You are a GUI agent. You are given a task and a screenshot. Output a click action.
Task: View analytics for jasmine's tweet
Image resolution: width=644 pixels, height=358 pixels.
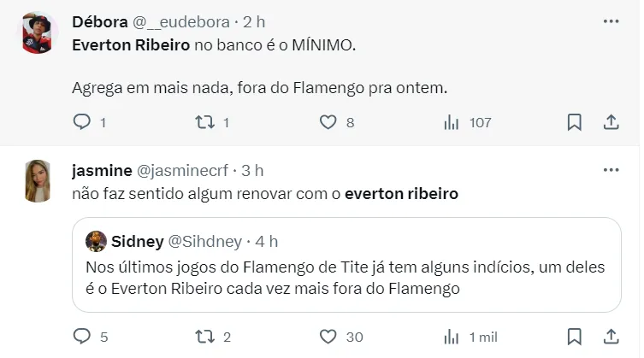pyautogui.click(x=451, y=337)
